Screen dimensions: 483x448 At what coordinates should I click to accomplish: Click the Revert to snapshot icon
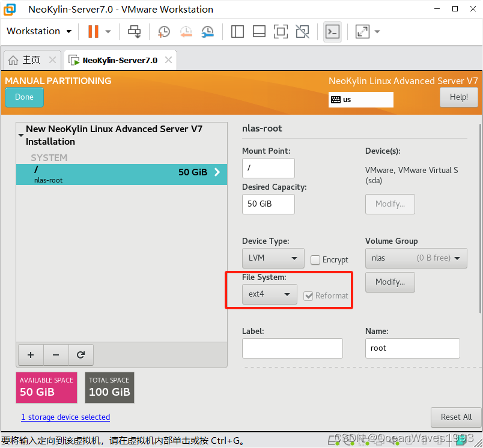tap(186, 31)
